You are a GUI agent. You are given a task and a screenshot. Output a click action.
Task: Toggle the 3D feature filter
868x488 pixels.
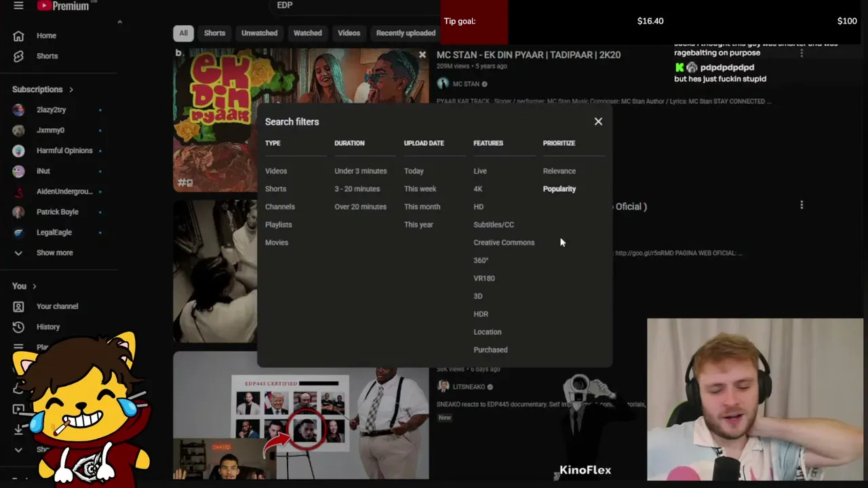478,296
